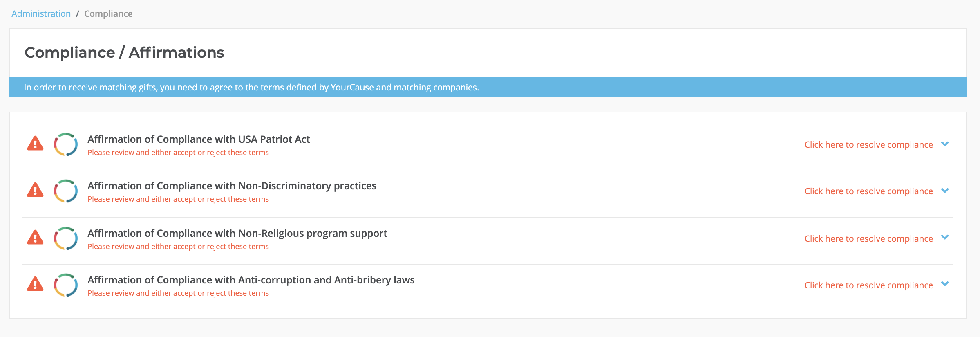Click resolve compliance link for Anti-corruption laws
Viewport: 980px width, 337px height.
coord(868,285)
